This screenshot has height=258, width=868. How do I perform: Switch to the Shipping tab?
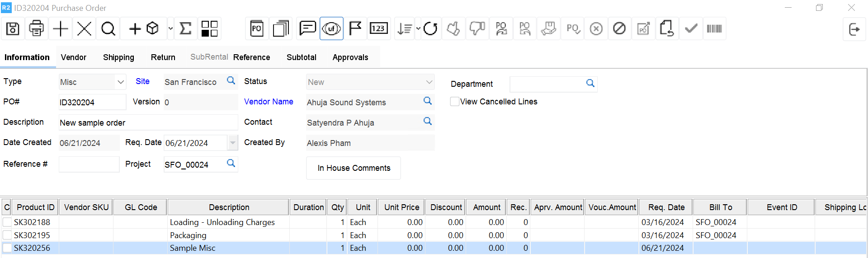tap(118, 57)
